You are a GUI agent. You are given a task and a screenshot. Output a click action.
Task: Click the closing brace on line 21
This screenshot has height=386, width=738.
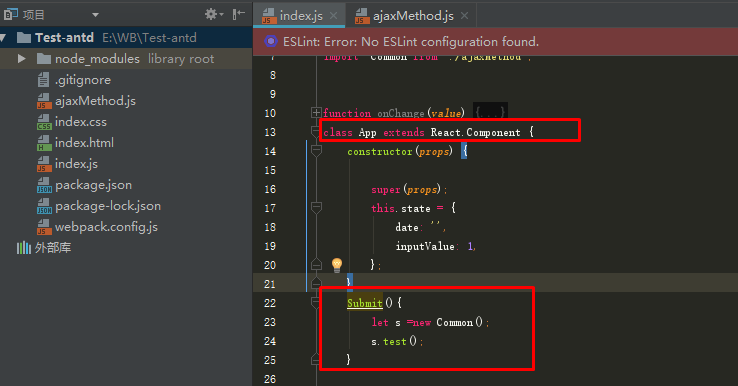(x=349, y=282)
